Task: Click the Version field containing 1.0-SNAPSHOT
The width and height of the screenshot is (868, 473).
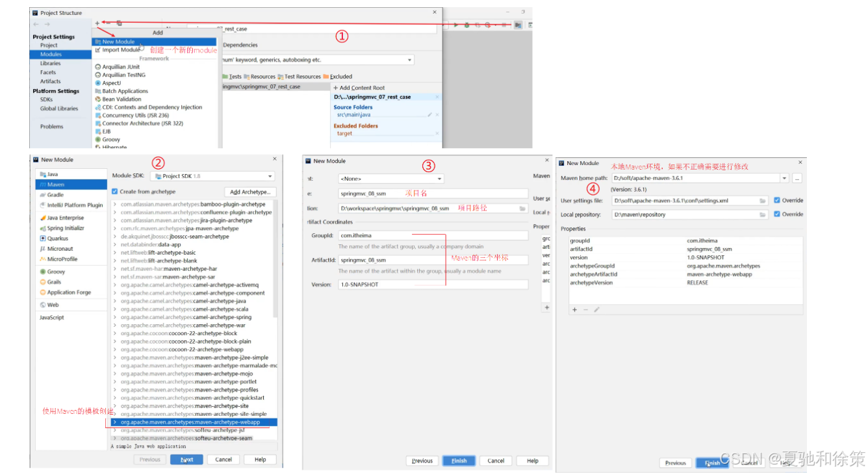Action: point(433,285)
